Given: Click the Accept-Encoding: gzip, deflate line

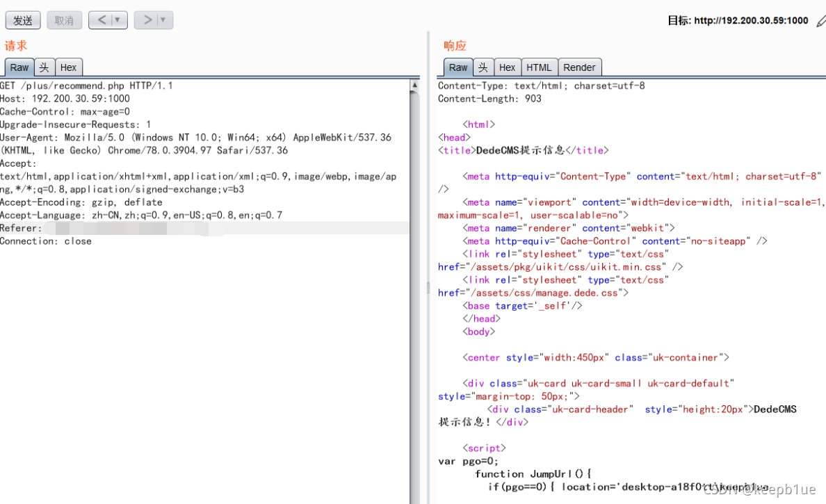Looking at the screenshot, I should (81, 202).
